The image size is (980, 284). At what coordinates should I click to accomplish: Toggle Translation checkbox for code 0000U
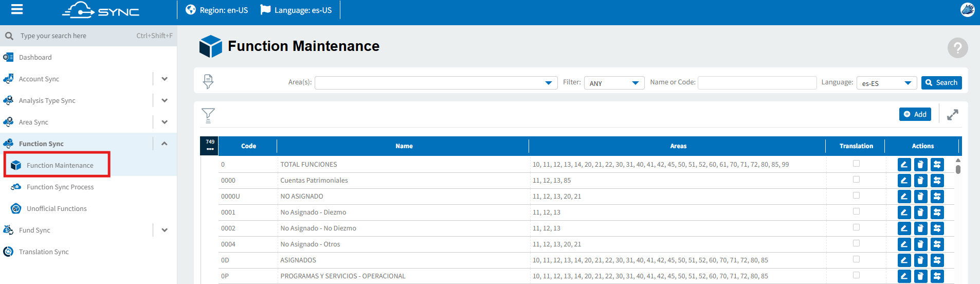(856, 196)
